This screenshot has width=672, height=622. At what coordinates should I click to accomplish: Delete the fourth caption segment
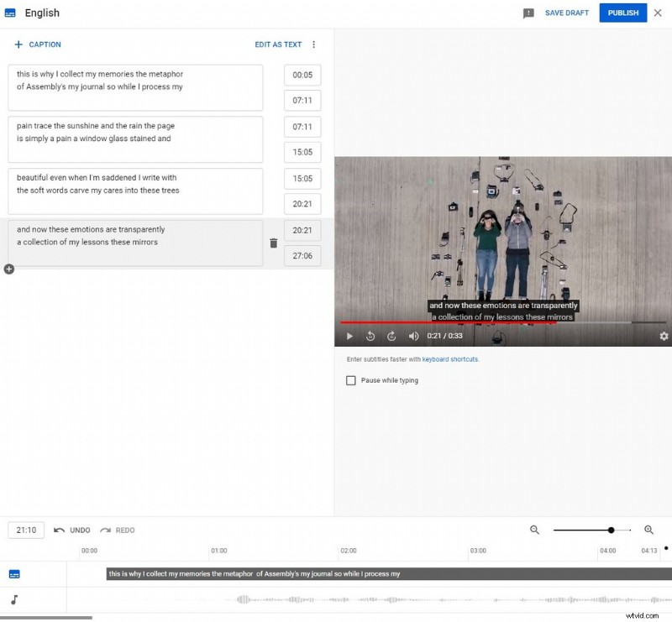273,243
